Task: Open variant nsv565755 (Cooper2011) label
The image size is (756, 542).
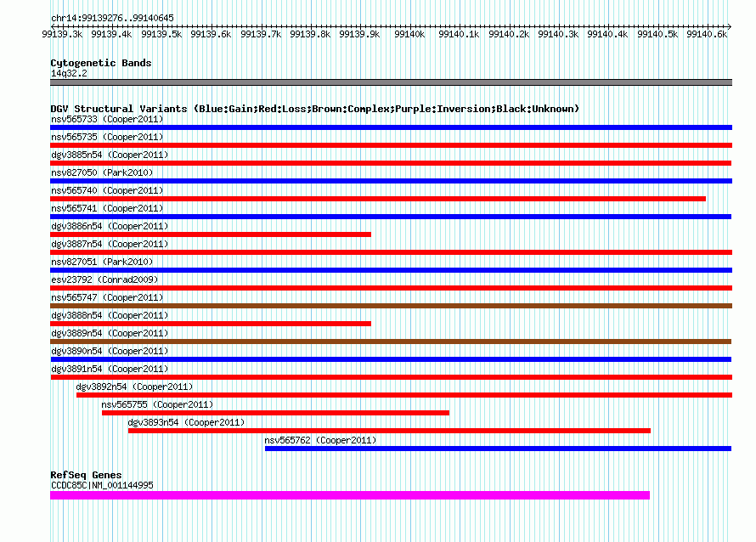Action: coord(157,404)
